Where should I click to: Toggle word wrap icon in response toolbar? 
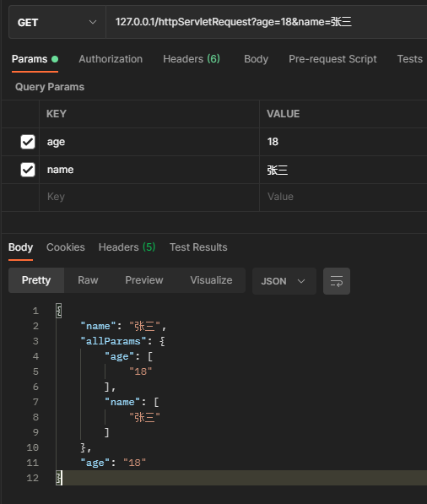point(337,281)
